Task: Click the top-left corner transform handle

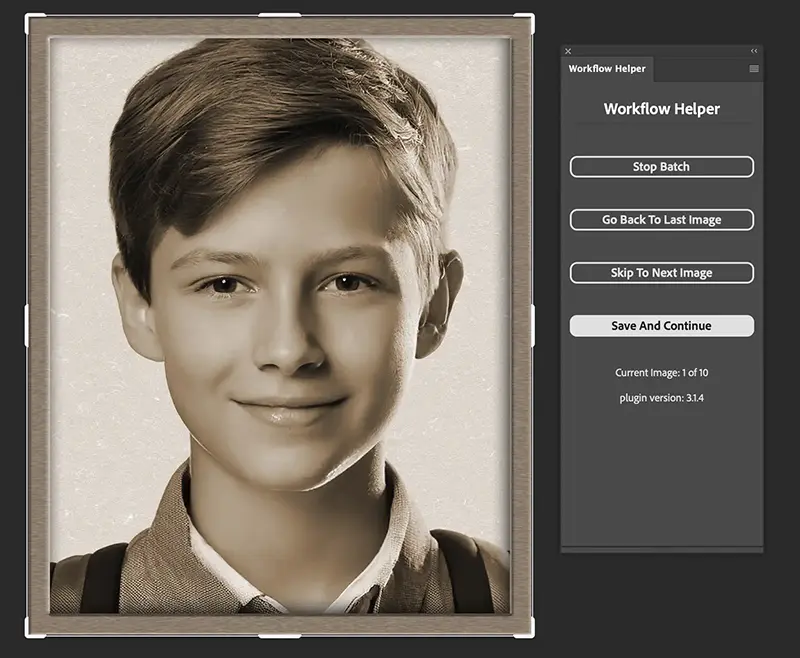Action: pyautogui.click(x=31, y=19)
